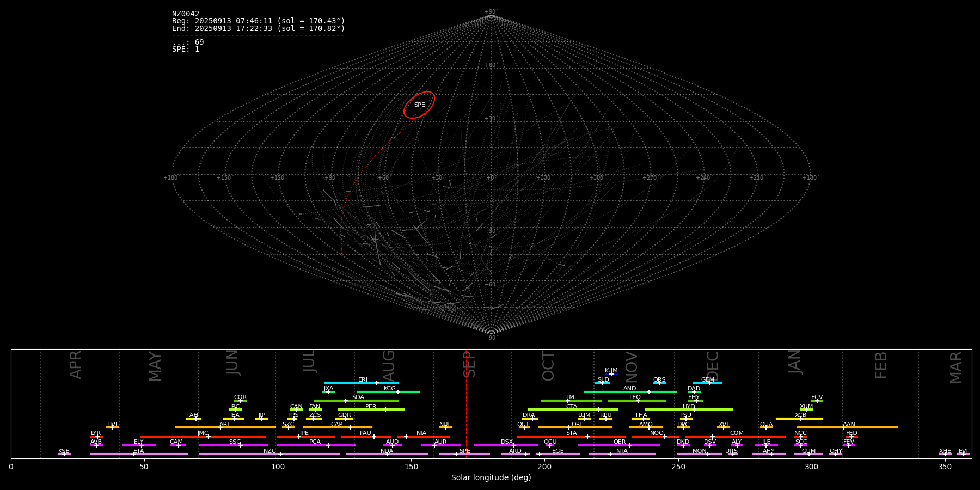Select the NOO red shower bar
The width and height of the screenshot is (980, 490).
coord(656,437)
